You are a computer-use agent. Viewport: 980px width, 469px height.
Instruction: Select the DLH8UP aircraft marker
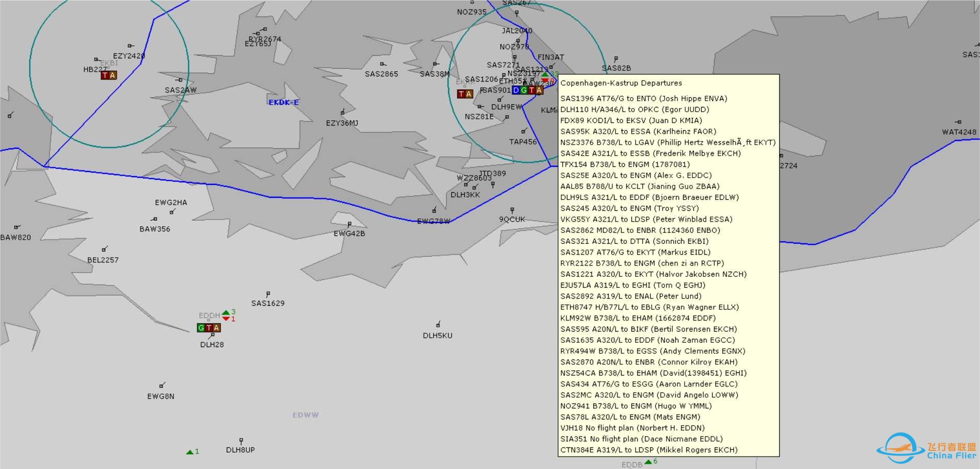tap(241, 441)
